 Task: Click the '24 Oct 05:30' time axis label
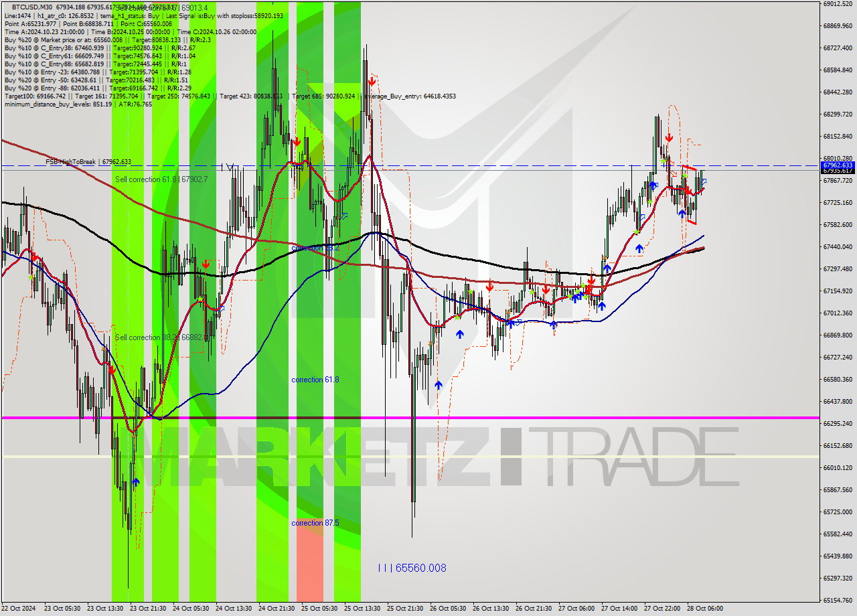[190, 609]
